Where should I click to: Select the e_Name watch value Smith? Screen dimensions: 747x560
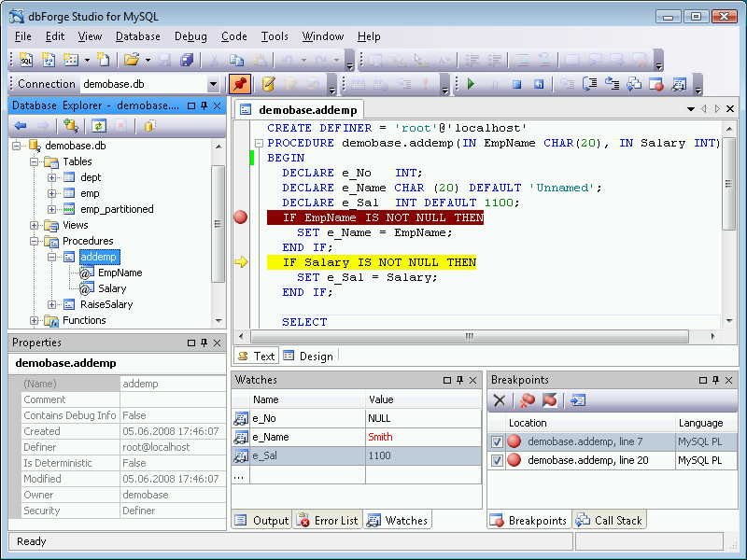(380, 437)
